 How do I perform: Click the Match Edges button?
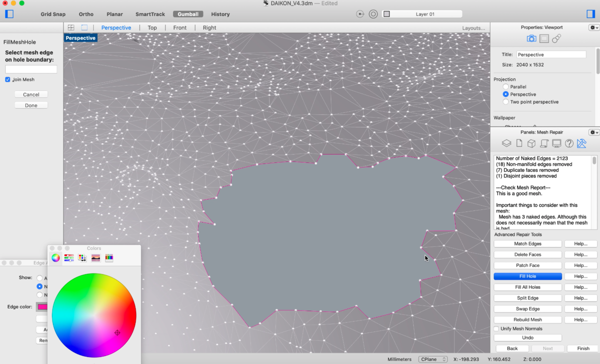527,244
